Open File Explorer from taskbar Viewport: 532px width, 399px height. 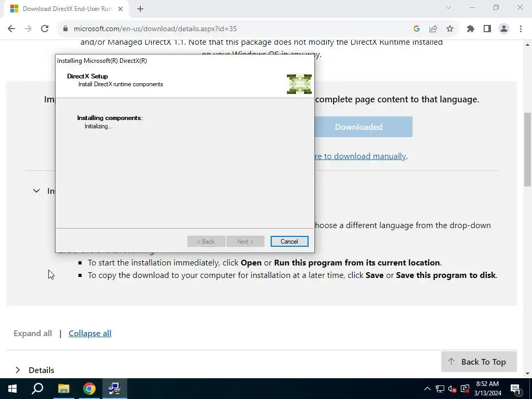[63, 389]
